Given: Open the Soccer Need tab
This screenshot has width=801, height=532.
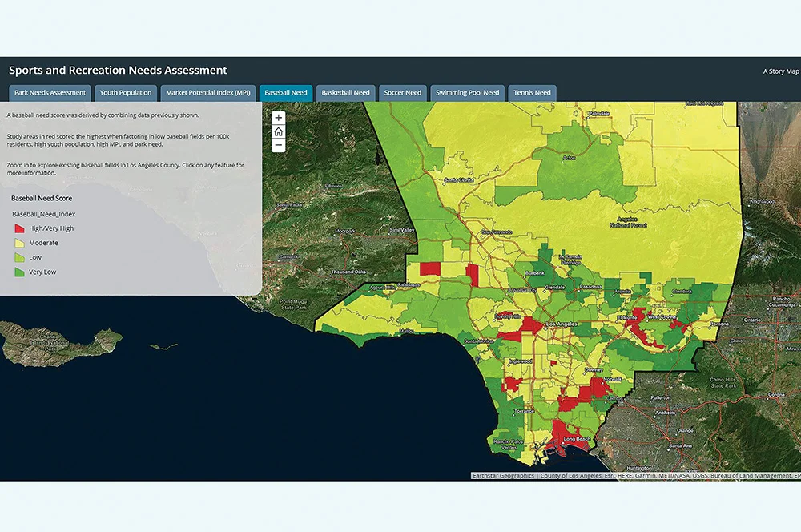Looking at the screenshot, I should (x=403, y=92).
